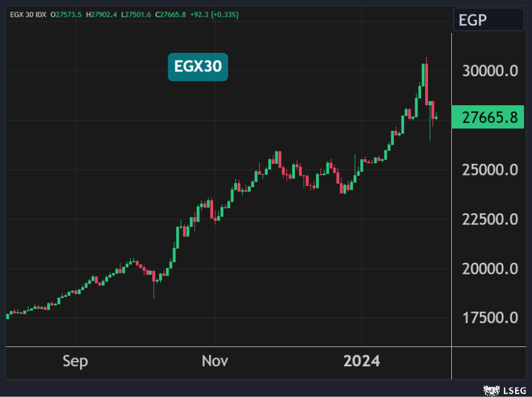Click the tall red candle at the peak
Image resolution: width=532 pixels, height=397 pixels.
point(427,84)
